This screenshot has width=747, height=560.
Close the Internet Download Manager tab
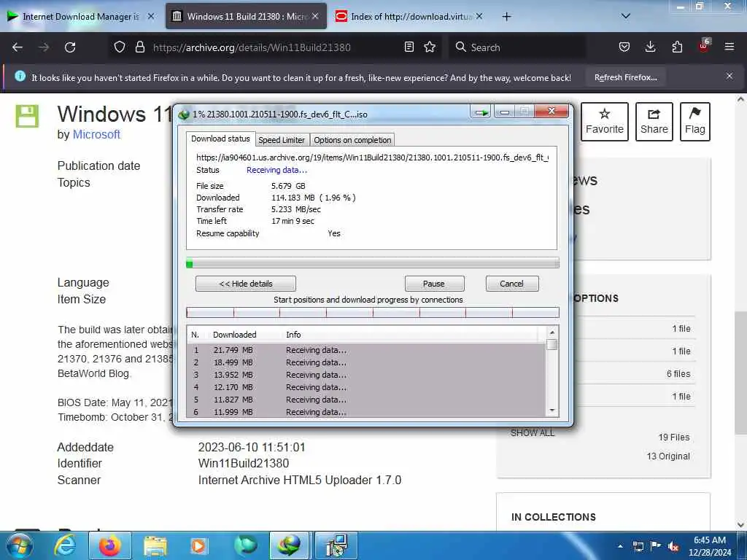coord(151,17)
